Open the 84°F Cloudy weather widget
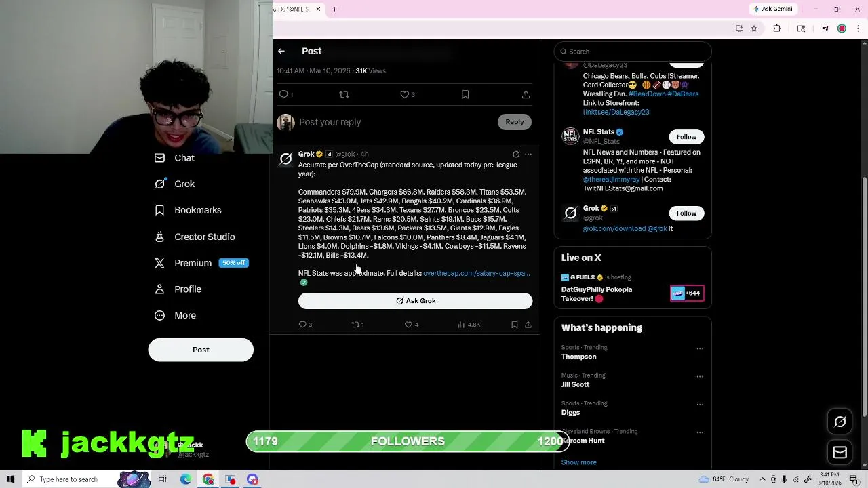This screenshot has width=868, height=488. coord(722,479)
